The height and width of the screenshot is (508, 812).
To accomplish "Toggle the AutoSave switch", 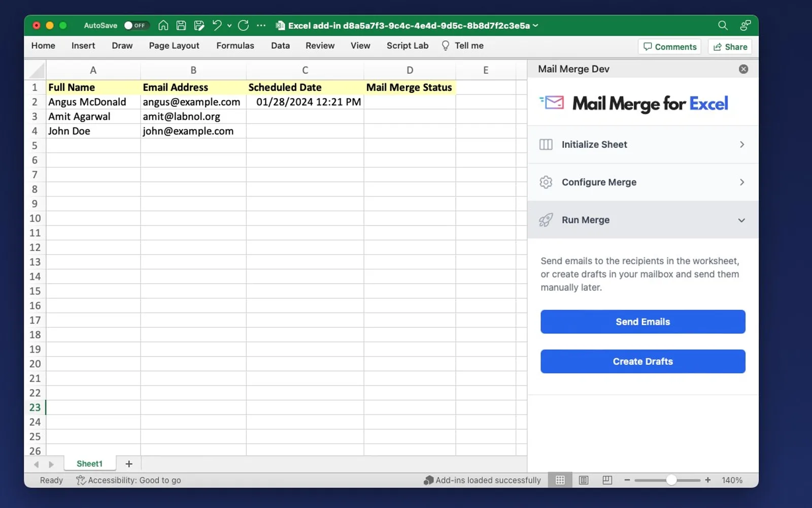I will click(x=136, y=25).
